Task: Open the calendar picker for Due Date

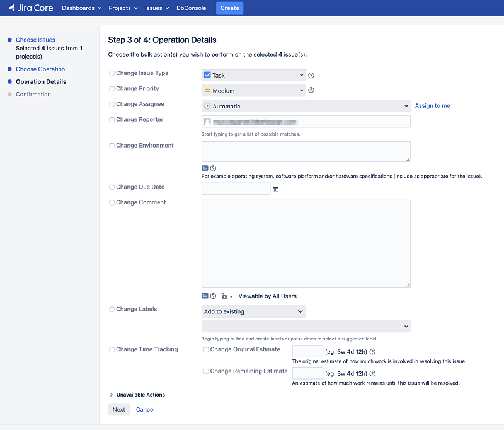Action: 275,189
